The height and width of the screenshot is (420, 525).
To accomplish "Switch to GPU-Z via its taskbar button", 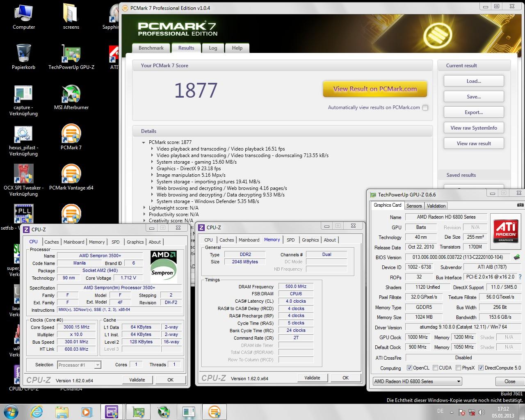I will pos(138,411).
